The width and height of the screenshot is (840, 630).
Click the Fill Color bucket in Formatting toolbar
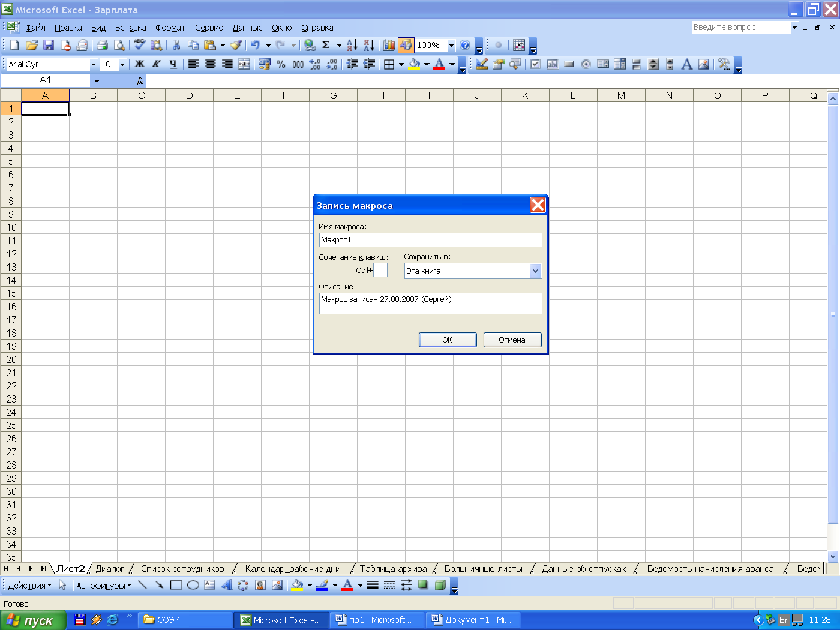pos(414,64)
